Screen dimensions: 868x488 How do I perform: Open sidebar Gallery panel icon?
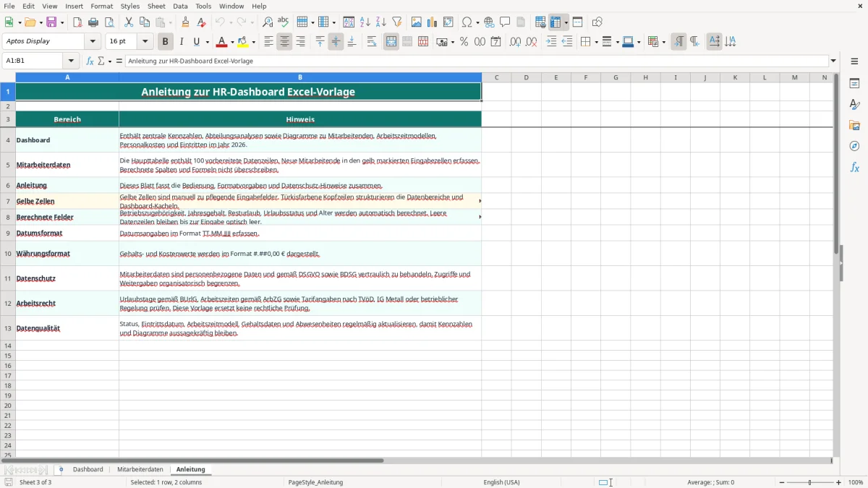coord(854,125)
